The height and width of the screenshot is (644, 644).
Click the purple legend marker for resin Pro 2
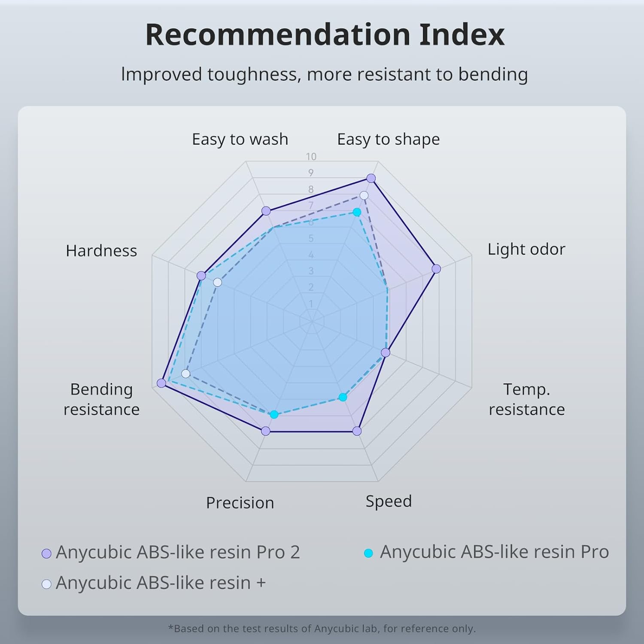point(46,553)
